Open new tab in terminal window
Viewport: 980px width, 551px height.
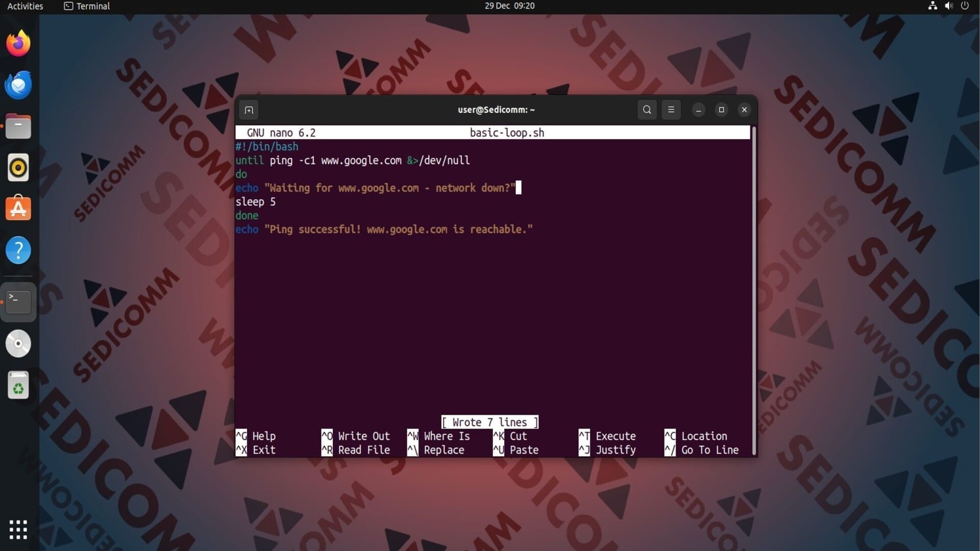(x=249, y=110)
